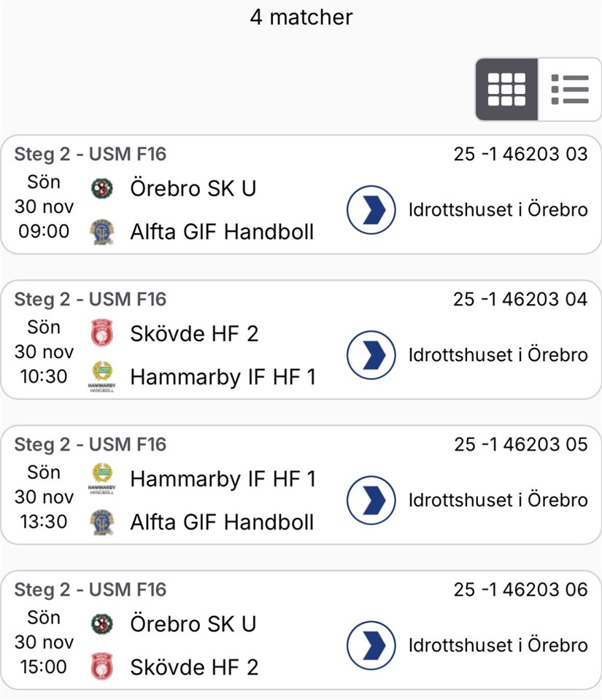
Task: Click Hammarby logo in the 13:30 match
Action: point(102,479)
